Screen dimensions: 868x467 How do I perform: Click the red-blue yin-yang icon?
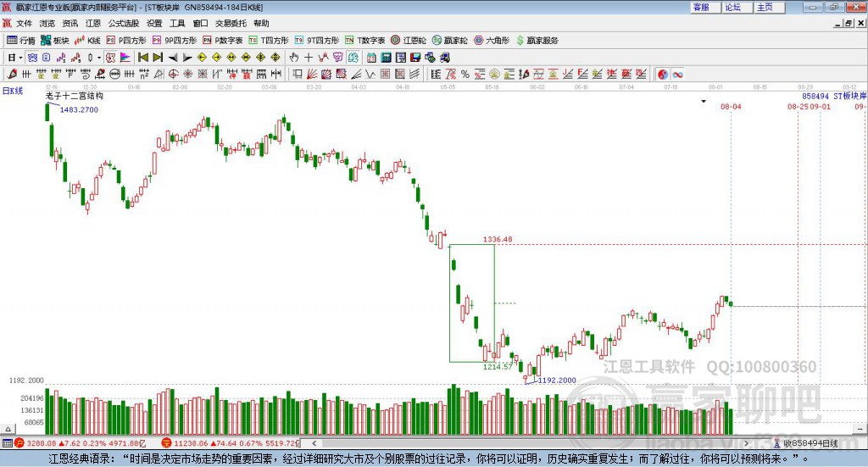click(663, 74)
